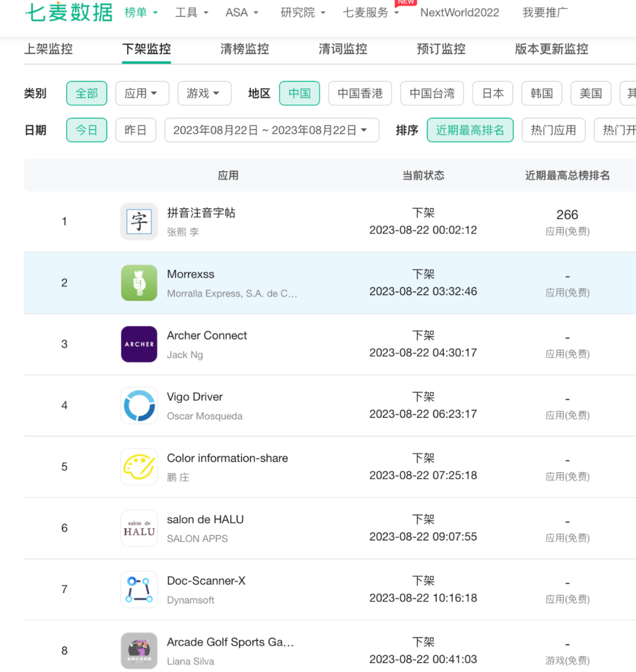Switch to the 版本更新监控 tab

tap(552, 49)
